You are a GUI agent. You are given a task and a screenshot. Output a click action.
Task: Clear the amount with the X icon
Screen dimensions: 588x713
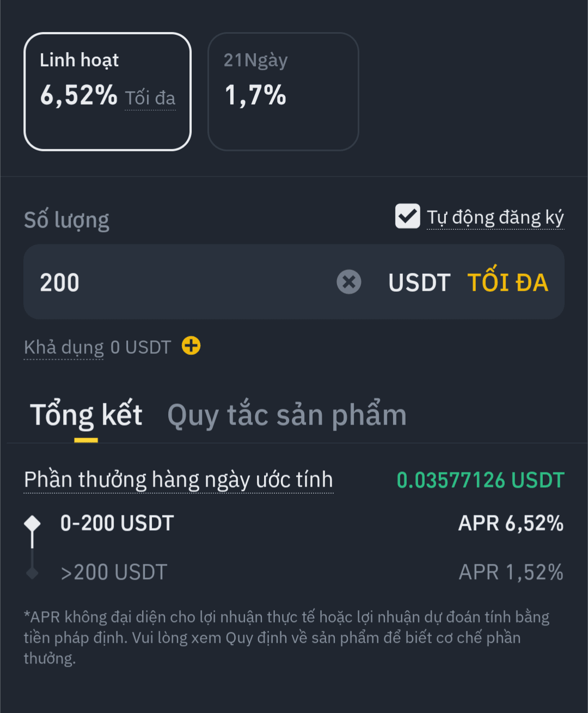tap(349, 282)
